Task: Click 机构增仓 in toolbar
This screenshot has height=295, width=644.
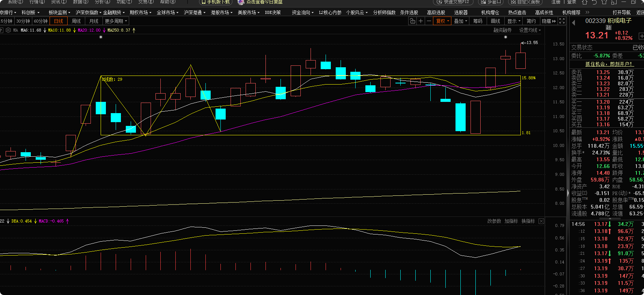Action: point(490,12)
